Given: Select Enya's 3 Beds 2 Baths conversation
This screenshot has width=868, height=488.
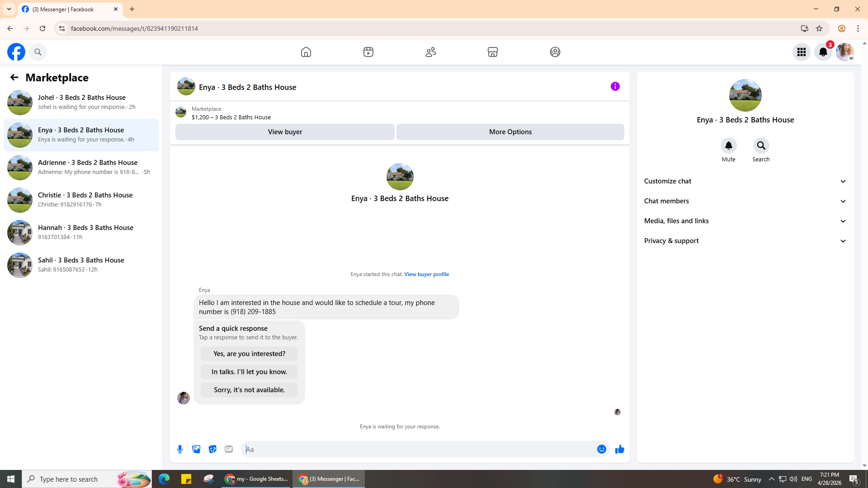Looking at the screenshot, I should pos(81,135).
